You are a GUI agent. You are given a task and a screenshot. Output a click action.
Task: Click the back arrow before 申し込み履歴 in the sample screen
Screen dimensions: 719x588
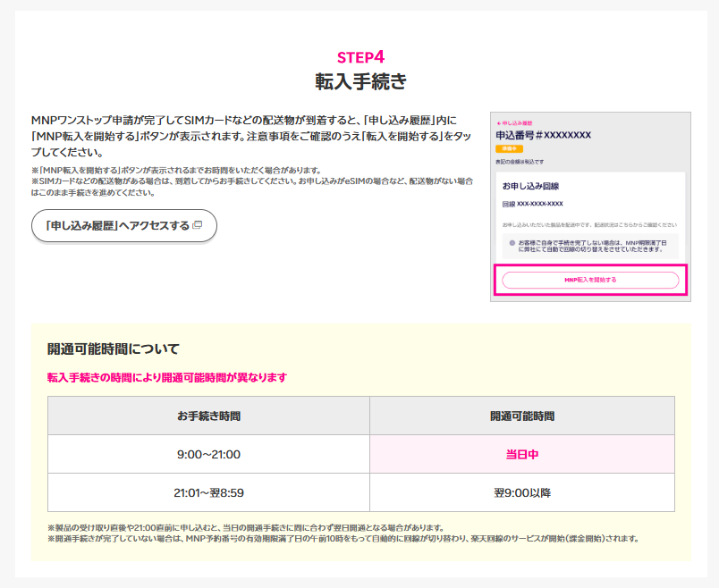pyautogui.click(x=498, y=122)
